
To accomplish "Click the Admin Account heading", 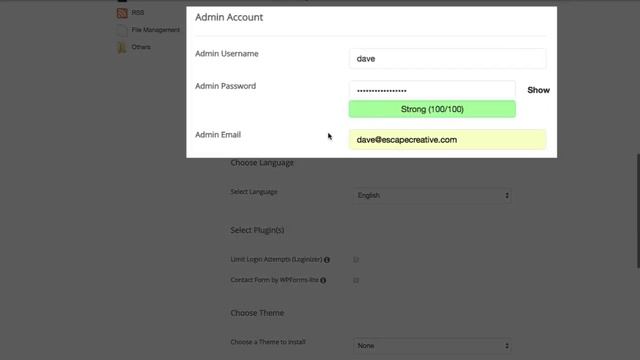I will 229,17.
